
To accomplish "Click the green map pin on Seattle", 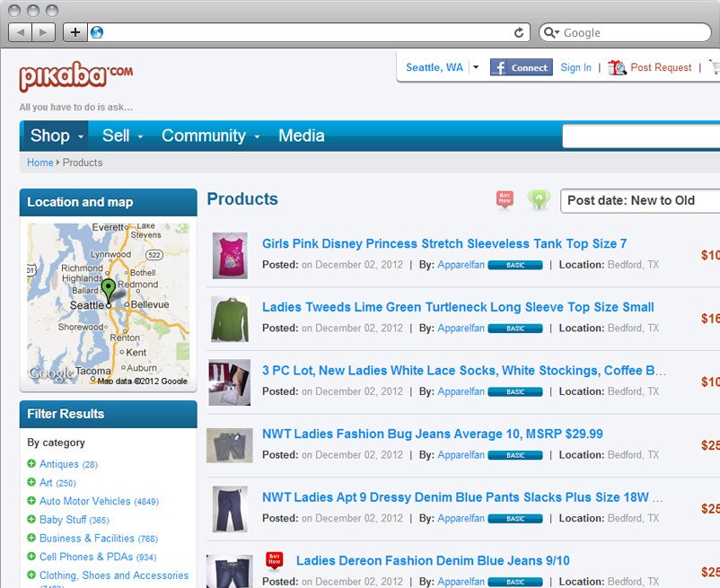I will [109, 290].
